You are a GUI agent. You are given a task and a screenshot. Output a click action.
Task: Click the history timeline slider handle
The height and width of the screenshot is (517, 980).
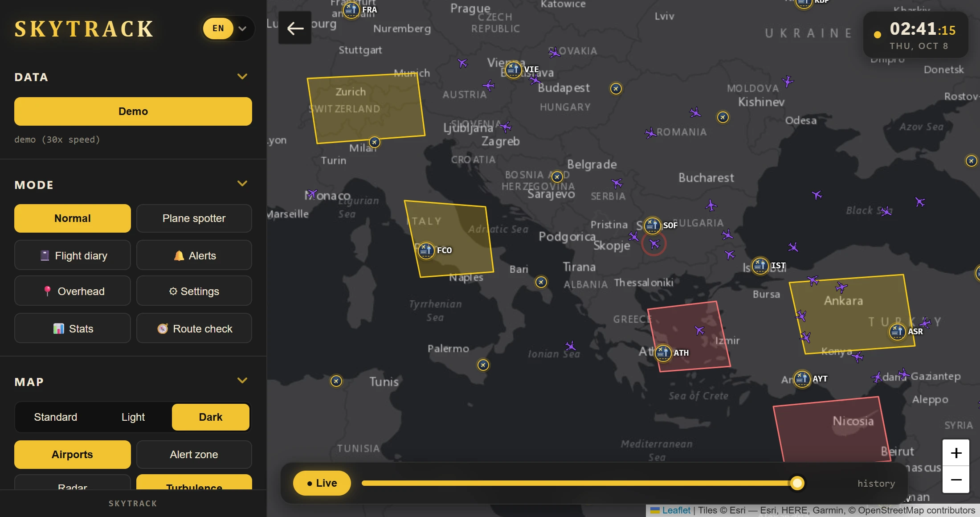pyautogui.click(x=797, y=483)
